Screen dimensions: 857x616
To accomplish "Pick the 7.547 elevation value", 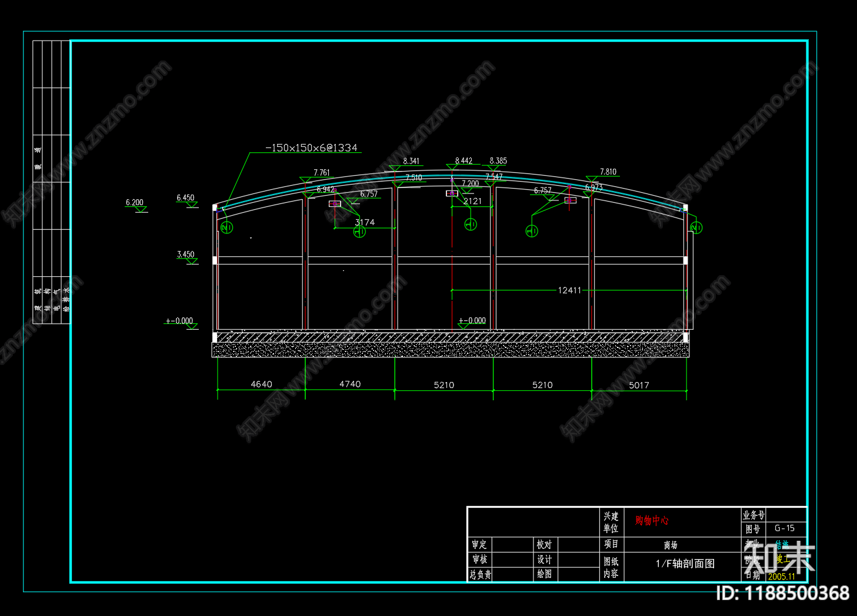I will coord(494,177).
